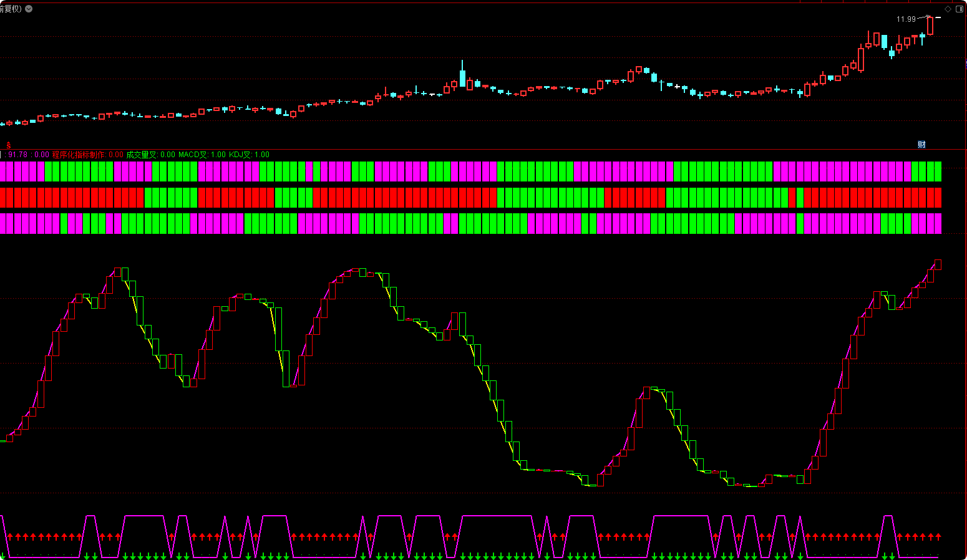This screenshot has height=560, width=967.
Task: Click the last red up arrow at bottom
Action: 938,536
